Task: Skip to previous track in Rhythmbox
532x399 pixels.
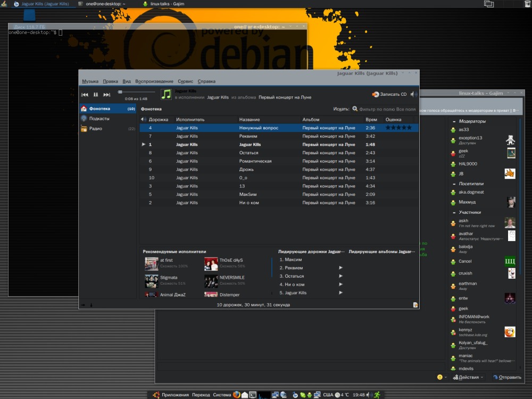Action: point(85,95)
